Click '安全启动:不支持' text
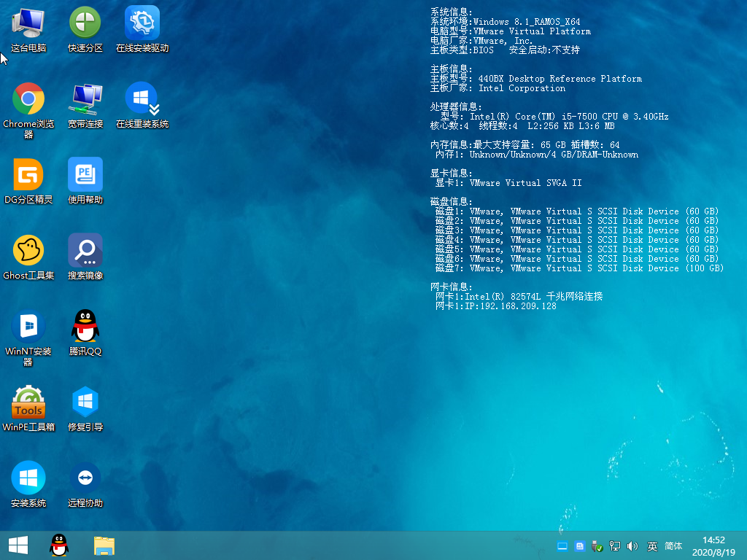This screenshot has width=747, height=560. pyautogui.click(x=544, y=50)
